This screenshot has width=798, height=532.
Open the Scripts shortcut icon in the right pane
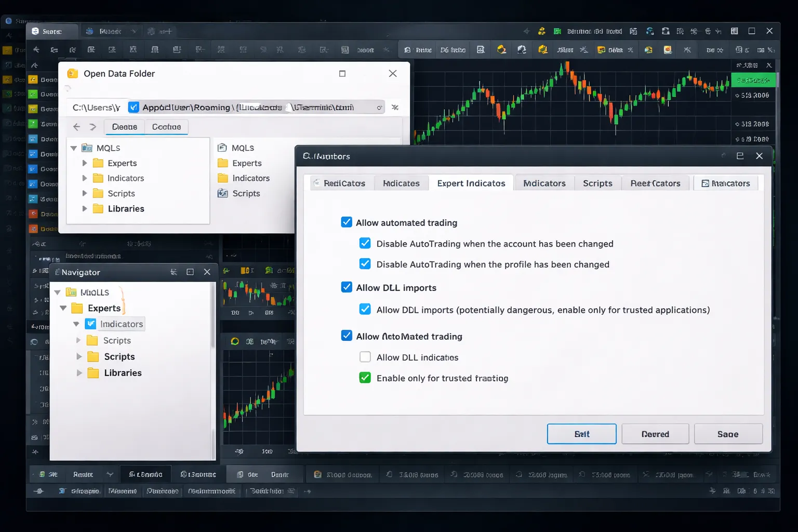[x=223, y=193]
